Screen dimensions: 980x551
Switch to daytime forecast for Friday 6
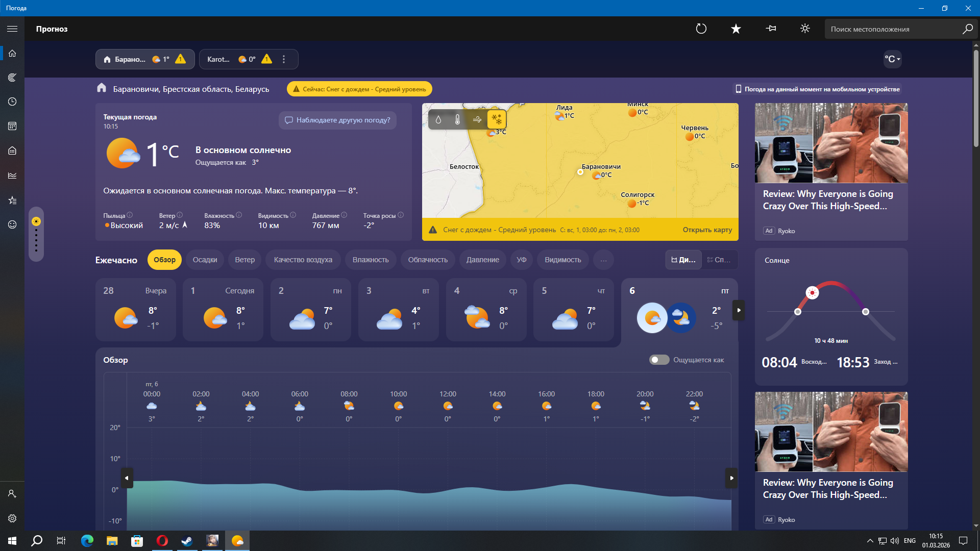[x=652, y=318]
